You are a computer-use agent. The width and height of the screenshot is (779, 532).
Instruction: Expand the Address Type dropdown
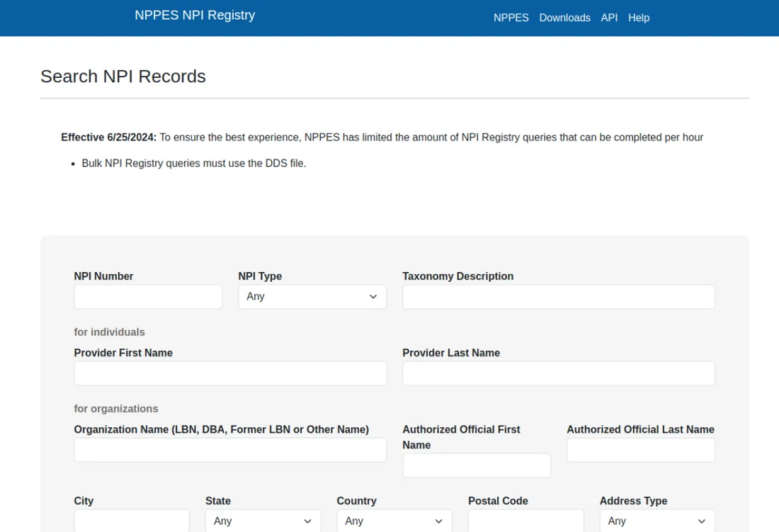657,521
